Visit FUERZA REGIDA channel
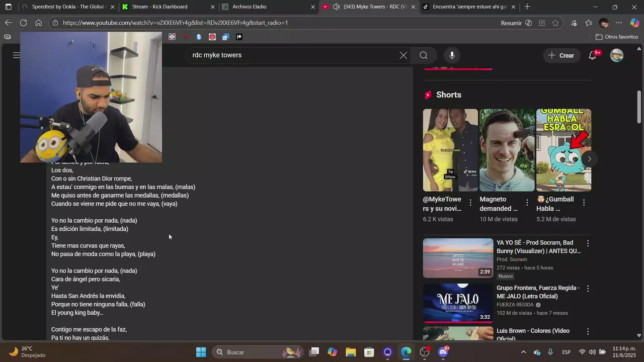 point(515,305)
